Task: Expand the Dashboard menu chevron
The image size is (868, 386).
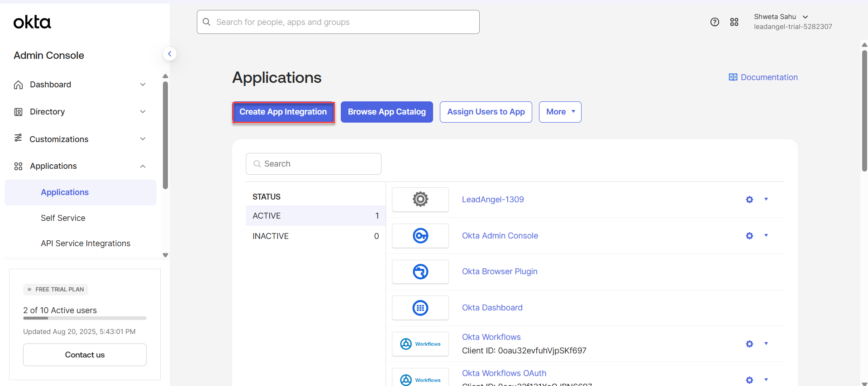Action: [x=143, y=85]
